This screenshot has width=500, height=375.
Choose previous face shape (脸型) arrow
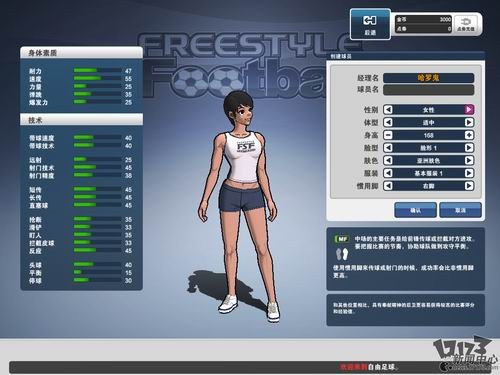click(388, 148)
